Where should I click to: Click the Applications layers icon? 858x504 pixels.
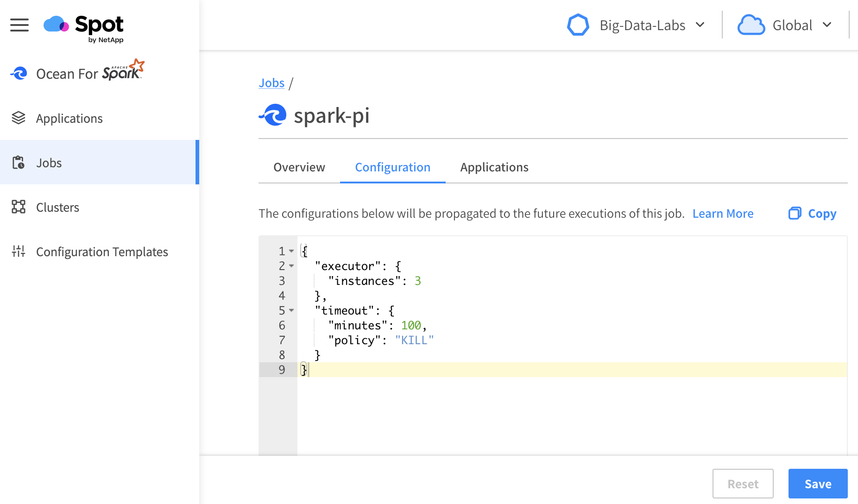[19, 118]
